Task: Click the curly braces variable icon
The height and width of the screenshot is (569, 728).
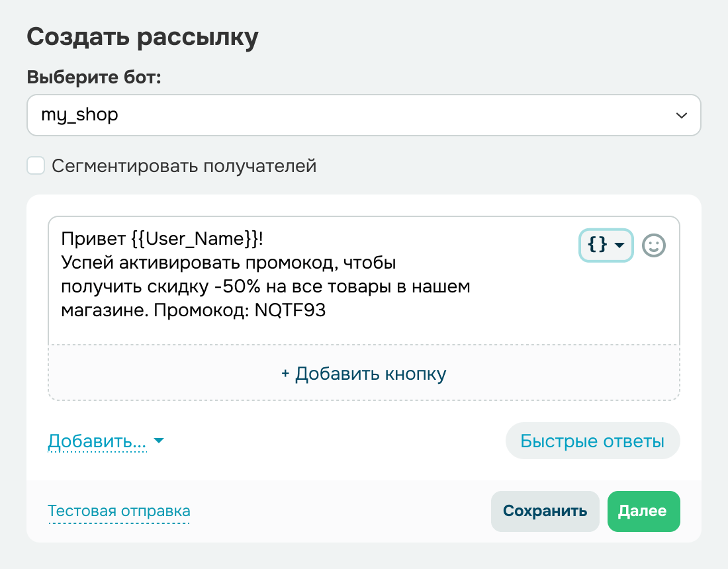Action: tap(597, 245)
